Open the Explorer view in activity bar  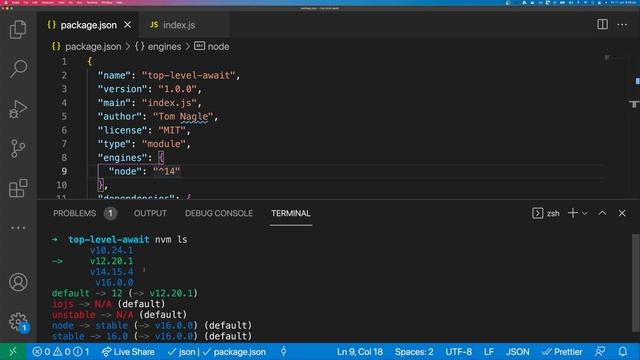click(18, 29)
